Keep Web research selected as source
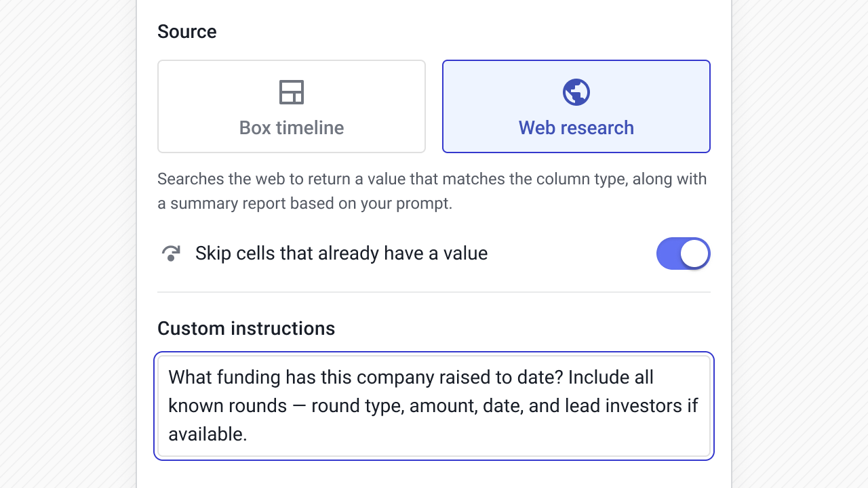Screen dimensions: 868x488 click(x=576, y=106)
